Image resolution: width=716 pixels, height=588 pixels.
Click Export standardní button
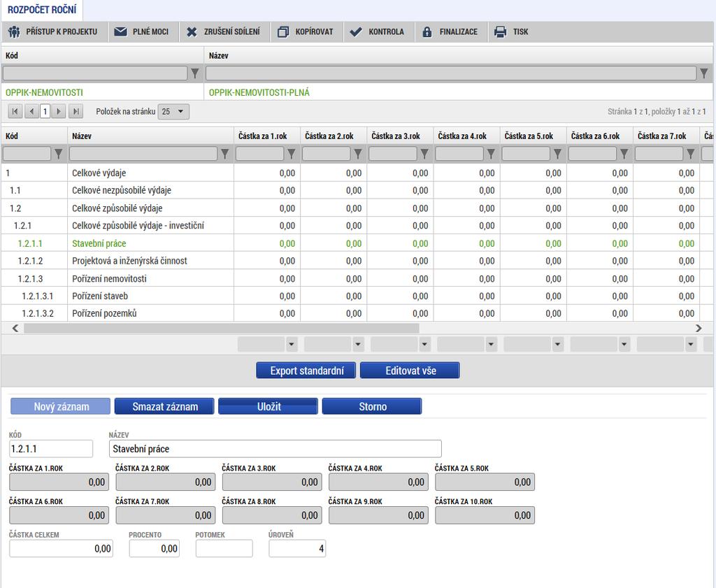pyautogui.click(x=306, y=371)
